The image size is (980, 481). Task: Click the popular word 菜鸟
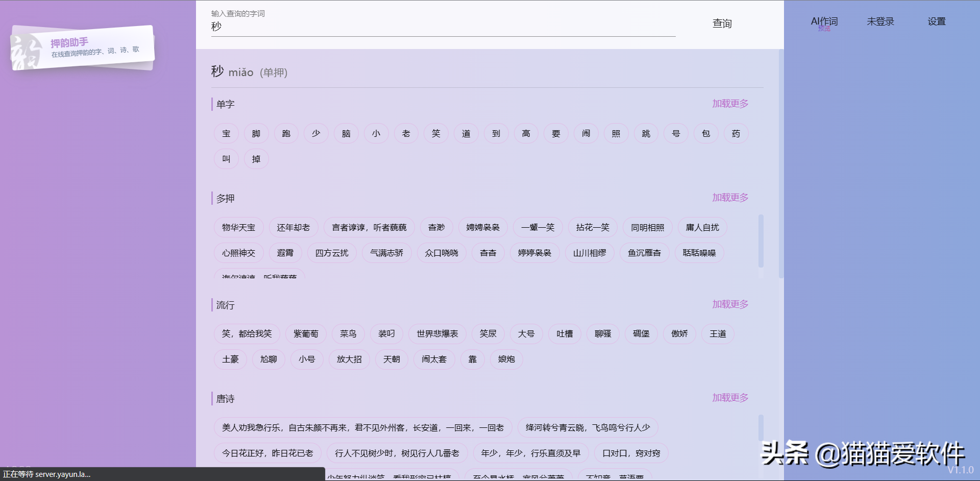pos(348,334)
